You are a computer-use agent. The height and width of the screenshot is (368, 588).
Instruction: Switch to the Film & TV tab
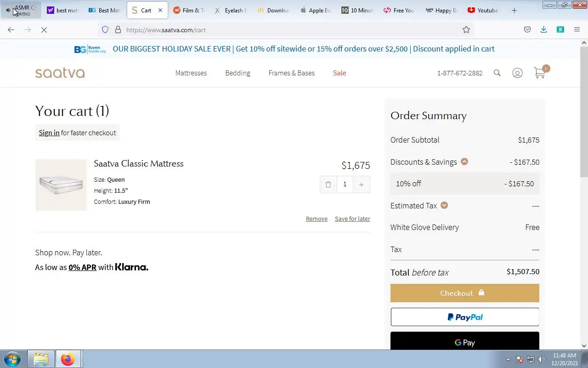(189, 10)
